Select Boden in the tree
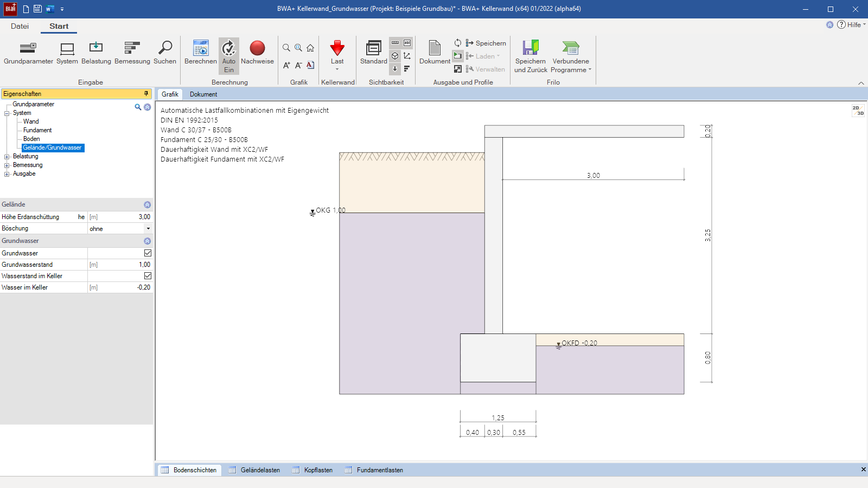This screenshot has height=488, width=868. pyautogui.click(x=31, y=139)
